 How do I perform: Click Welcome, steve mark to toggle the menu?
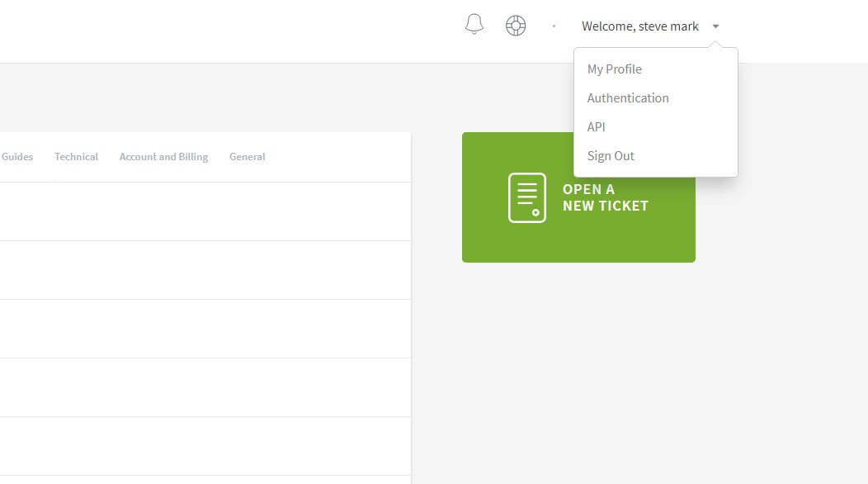click(641, 26)
